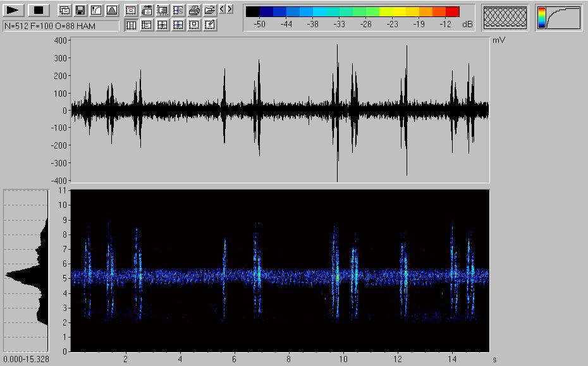
Task: Click the play button
Action: tap(15, 10)
